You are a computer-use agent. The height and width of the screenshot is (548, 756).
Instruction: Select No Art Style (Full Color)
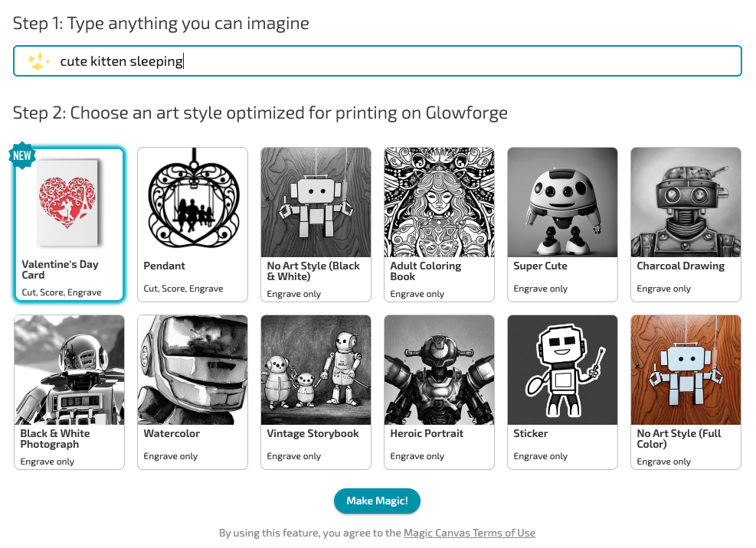click(686, 392)
